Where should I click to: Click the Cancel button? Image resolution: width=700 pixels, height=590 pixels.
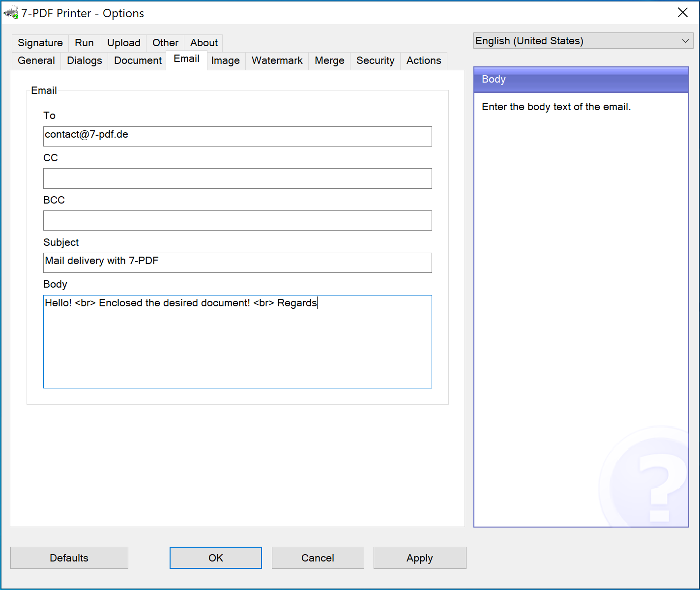[x=318, y=558]
